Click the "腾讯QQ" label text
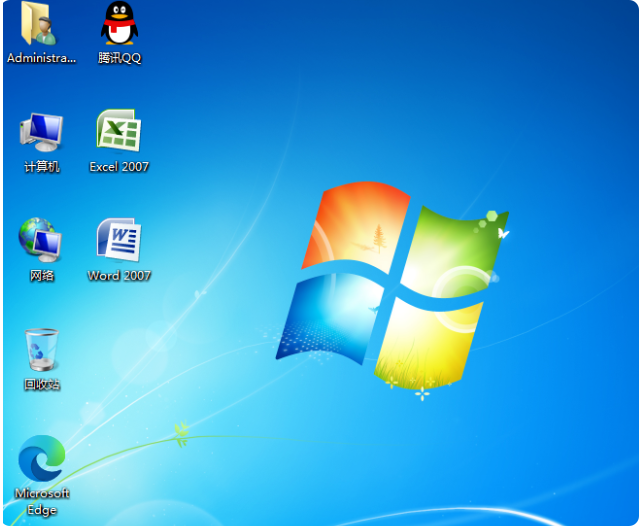The width and height of the screenshot is (639, 526). (x=119, y=58)
